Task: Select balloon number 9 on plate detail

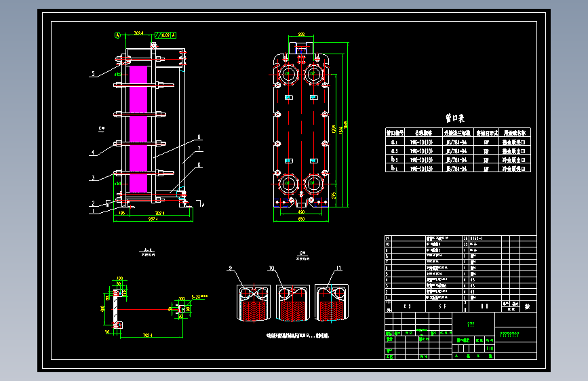Action: point(231,268)
